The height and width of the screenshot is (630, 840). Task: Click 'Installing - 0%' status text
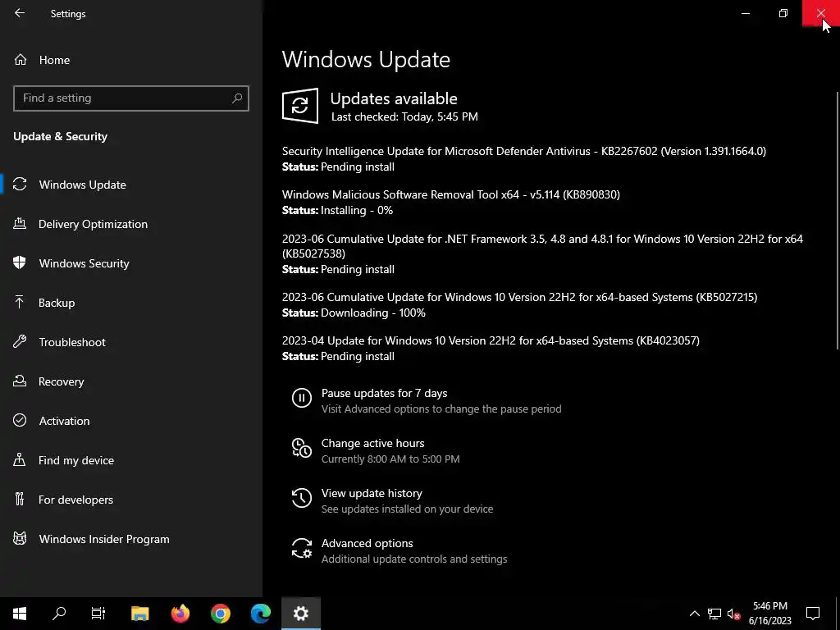coord(357,211)
